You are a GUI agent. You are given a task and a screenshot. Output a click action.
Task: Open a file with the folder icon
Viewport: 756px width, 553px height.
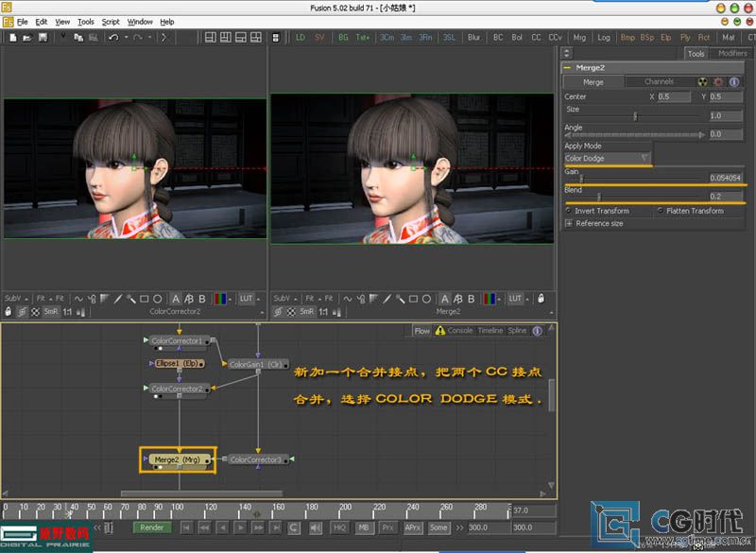point(27,38)
